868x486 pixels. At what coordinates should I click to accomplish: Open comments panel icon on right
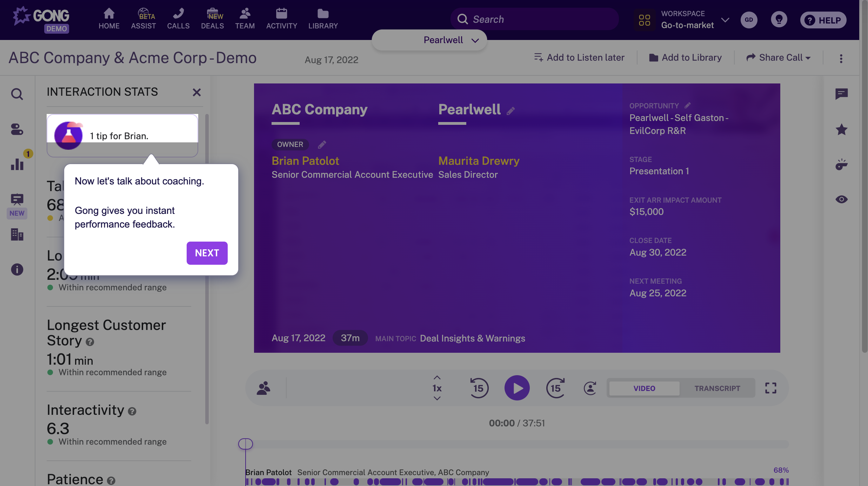[841, 94]
